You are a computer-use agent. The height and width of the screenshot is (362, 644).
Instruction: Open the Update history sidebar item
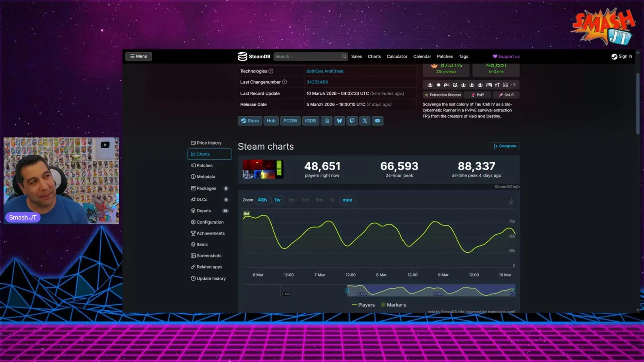point(209,279)
